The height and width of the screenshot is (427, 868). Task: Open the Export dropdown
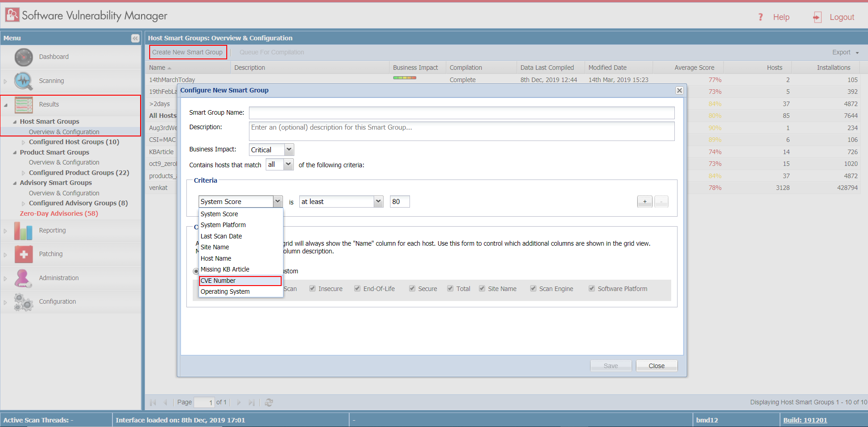coord(845,53)
